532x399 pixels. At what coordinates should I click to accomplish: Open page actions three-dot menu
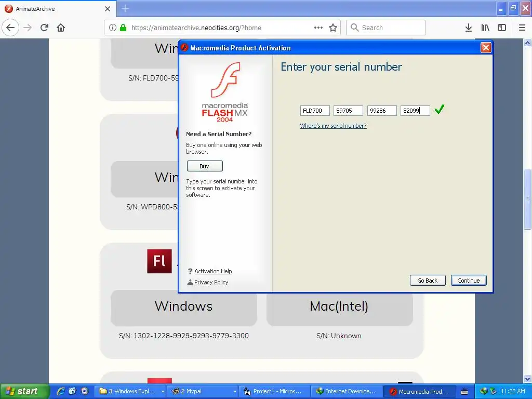[x=318, y=28]
